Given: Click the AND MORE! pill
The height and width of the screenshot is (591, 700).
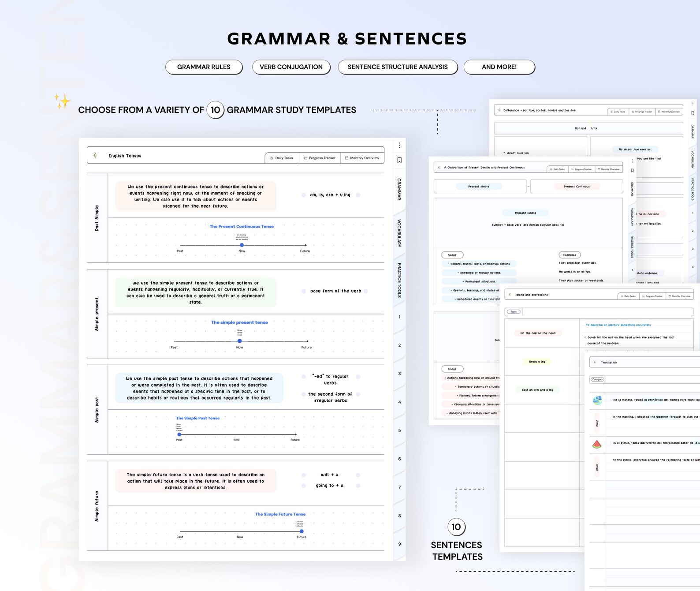Looking at the screenshot, I should tap(499, 67).
